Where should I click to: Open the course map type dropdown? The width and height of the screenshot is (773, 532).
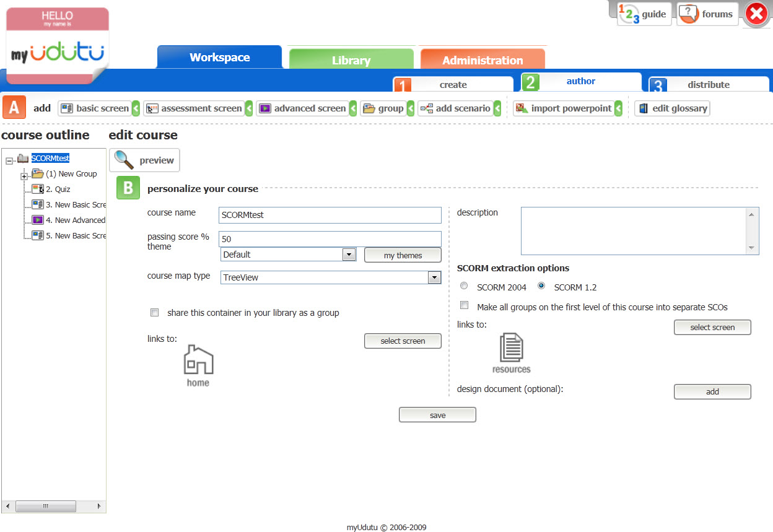pos(434,277)
